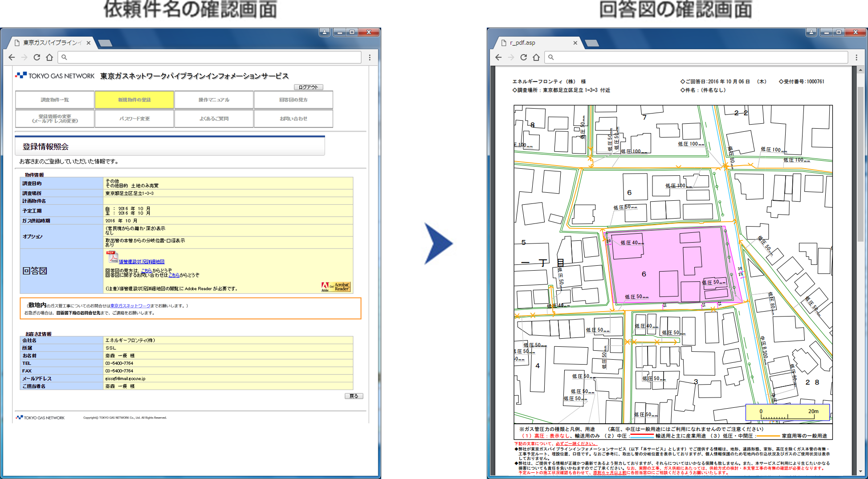The height and width of the screenshot is (479, 868).
Task: Click address bar in left browser window
Action: coord(209,57)
